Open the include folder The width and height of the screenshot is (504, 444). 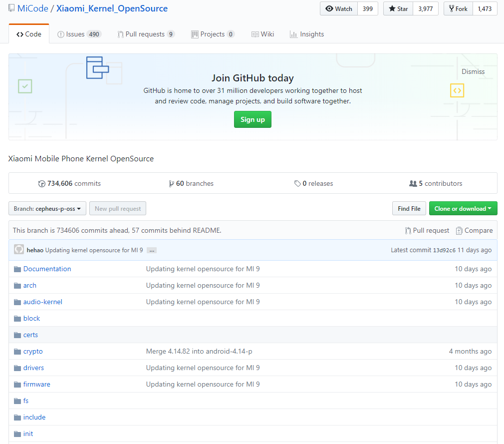34,418
